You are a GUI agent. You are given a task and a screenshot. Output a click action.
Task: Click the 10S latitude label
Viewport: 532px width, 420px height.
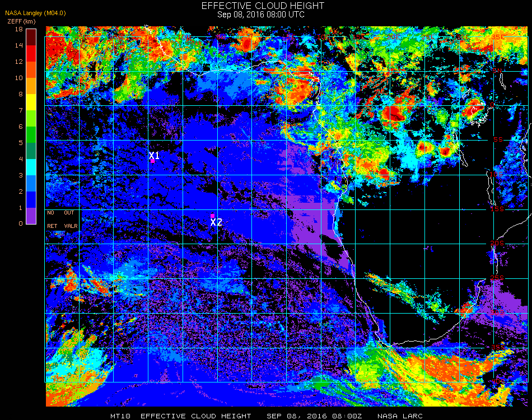496,174
